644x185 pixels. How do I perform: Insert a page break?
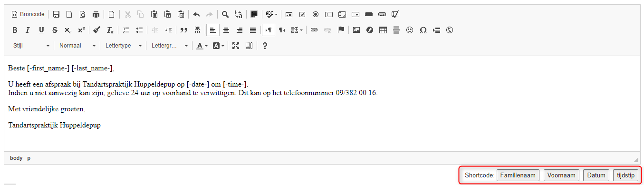(x=436, y=30)
